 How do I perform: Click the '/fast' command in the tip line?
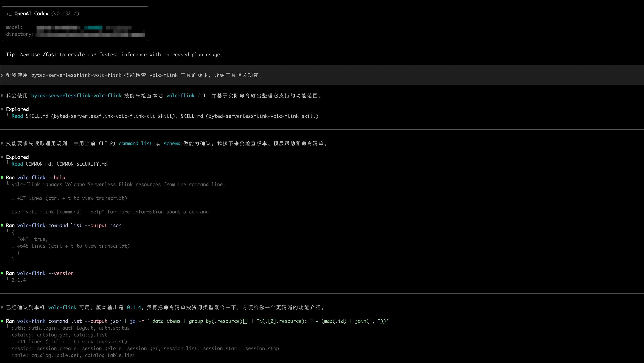pyautogui.click(x=49, y=54)
